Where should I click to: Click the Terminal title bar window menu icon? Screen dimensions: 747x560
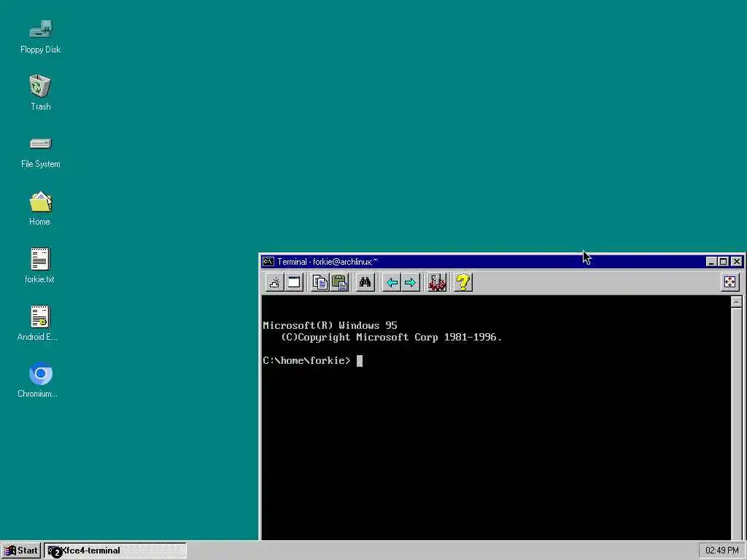268,262
